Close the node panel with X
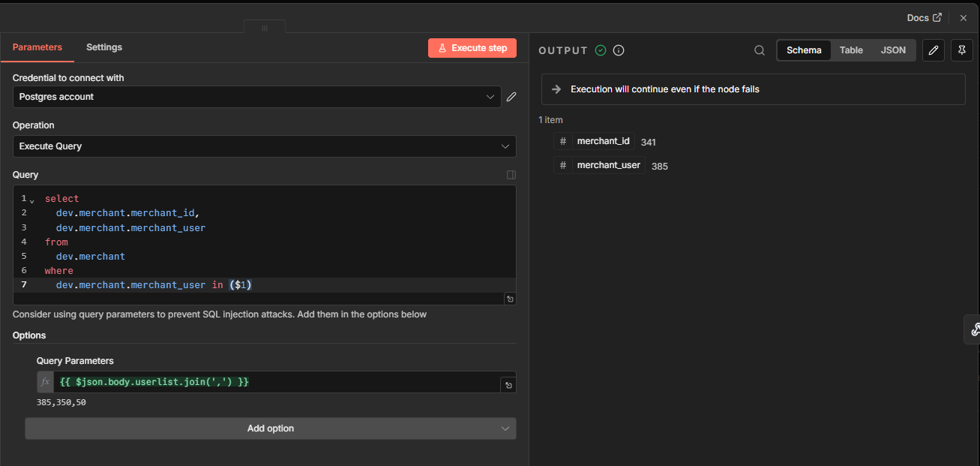This screenshot has height=466, width=980. (964, 18)
